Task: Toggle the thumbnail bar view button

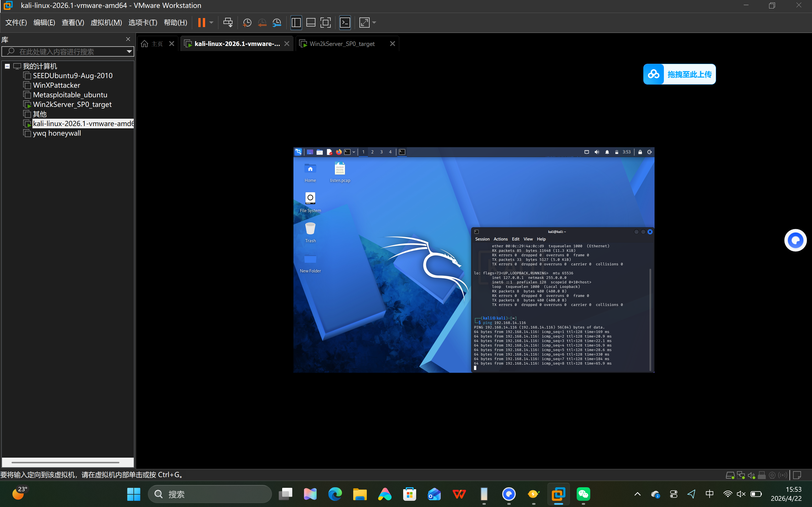Action: click(x=311, y=23)
